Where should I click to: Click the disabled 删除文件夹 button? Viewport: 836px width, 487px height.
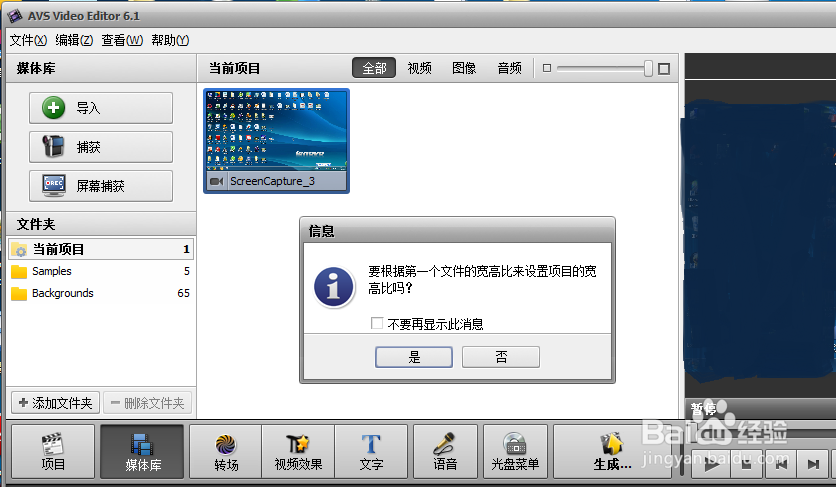point(147,403)
